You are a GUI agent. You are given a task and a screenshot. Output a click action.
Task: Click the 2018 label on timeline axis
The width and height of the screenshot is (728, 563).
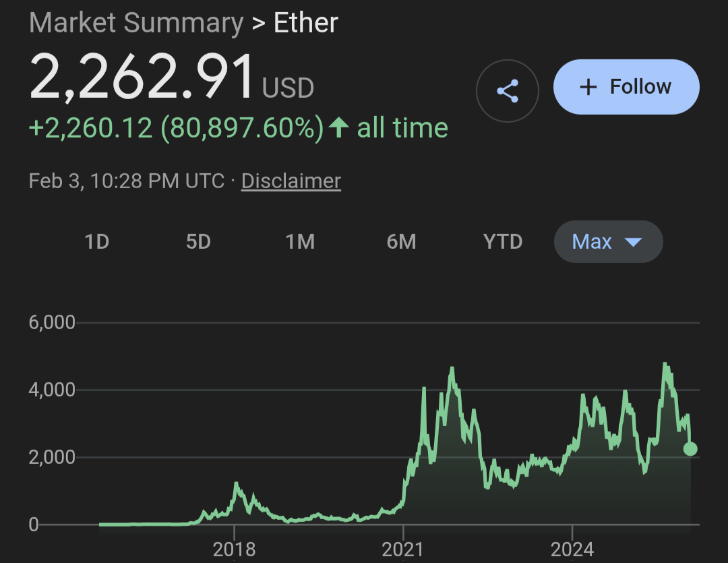pos(234,549)
